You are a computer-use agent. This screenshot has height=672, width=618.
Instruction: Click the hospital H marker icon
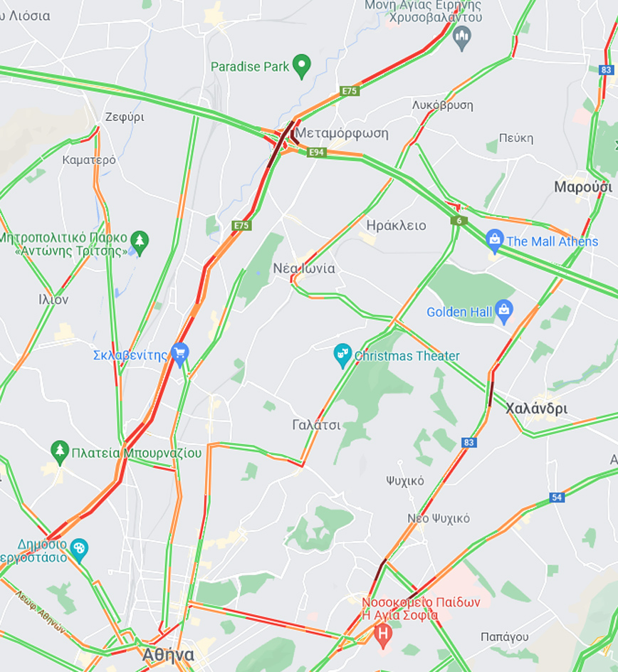[383, 635]
